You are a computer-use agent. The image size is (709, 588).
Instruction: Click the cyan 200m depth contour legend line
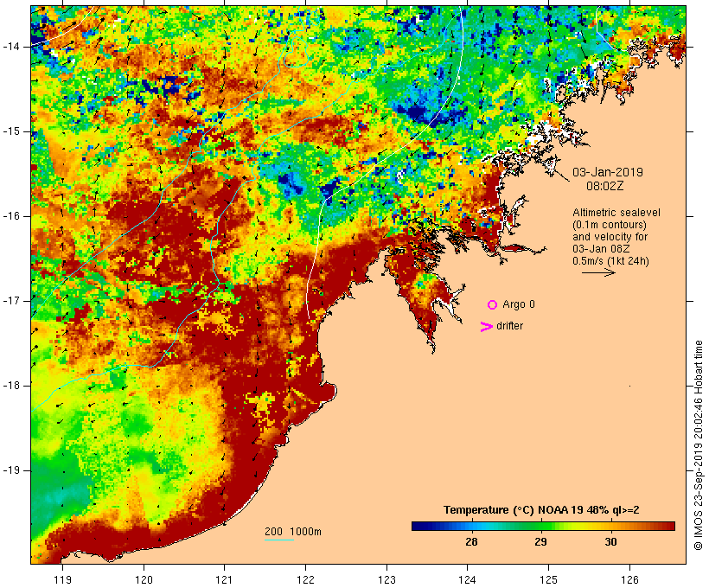(279, 540)
